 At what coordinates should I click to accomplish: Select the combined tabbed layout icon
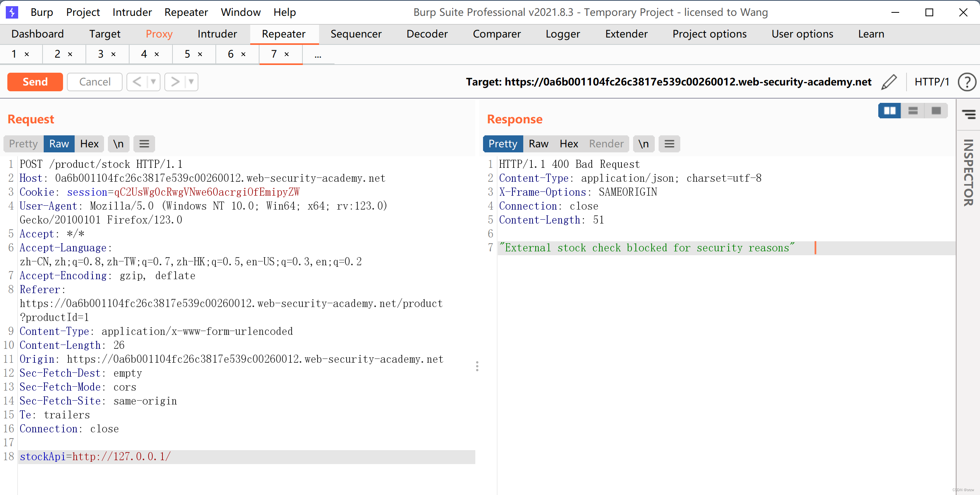coord(936,111)
